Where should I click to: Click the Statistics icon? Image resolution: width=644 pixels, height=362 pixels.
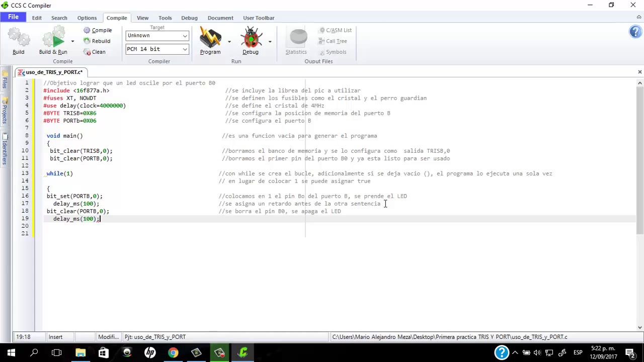click(298, 38)
